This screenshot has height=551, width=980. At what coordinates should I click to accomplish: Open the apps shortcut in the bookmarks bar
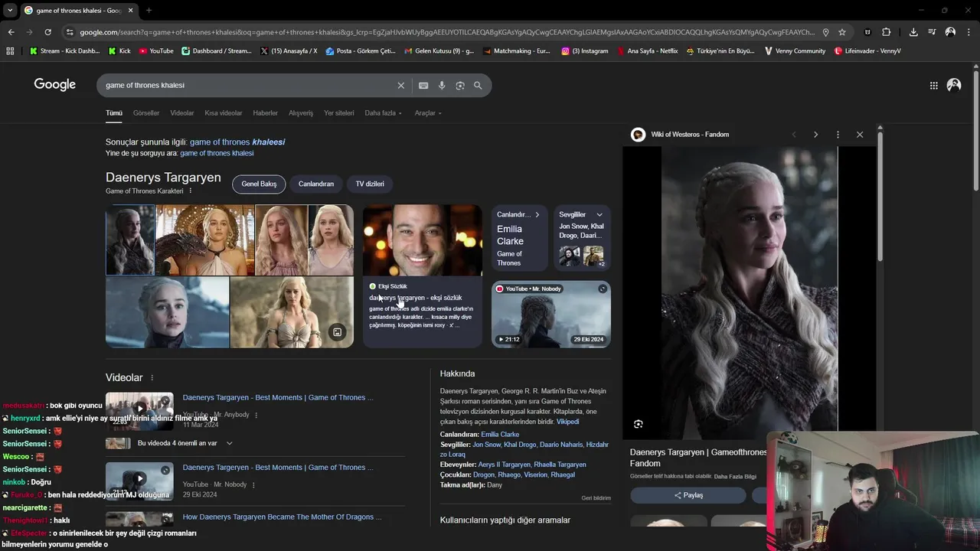[x=10, y=51]
